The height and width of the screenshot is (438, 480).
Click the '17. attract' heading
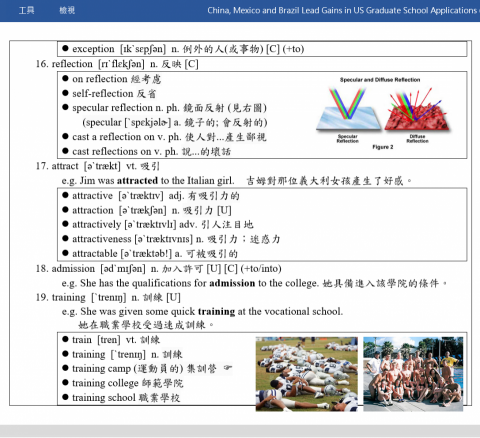pyautogui.click(x=98, y=166)
